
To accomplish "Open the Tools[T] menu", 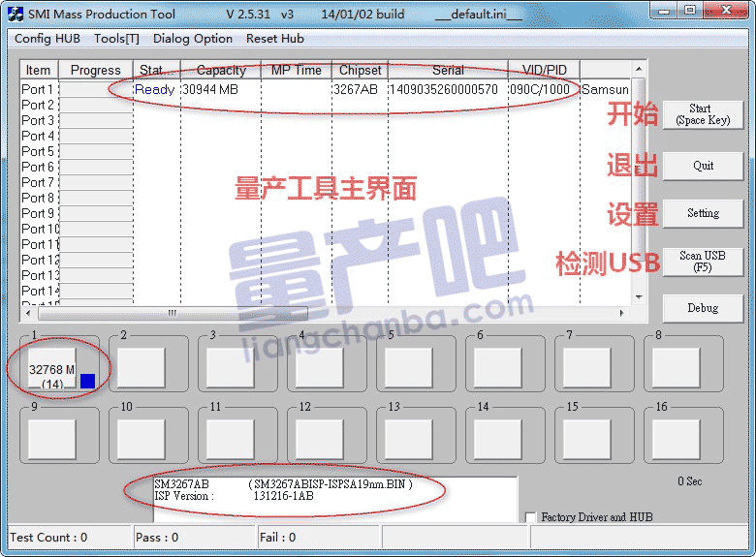I will coord(116,39).
